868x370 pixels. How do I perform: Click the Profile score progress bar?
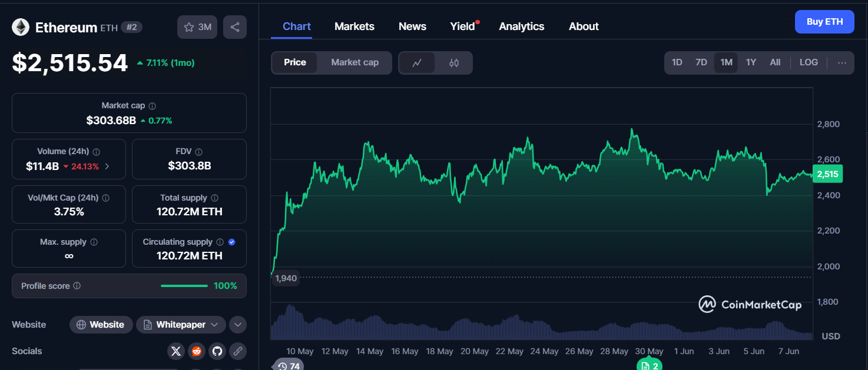point(184,286)
